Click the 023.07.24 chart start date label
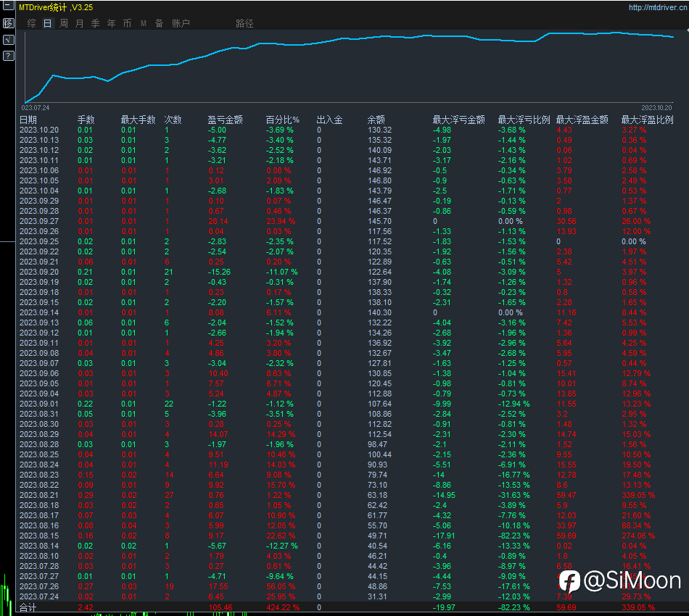Viewport: 689px width, 616px height. click(x=36, y=107)
